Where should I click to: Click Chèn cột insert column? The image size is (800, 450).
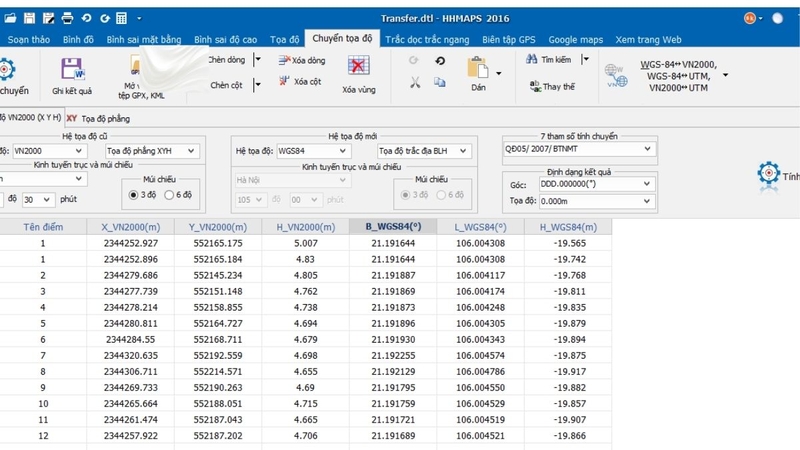pos(227,85)
